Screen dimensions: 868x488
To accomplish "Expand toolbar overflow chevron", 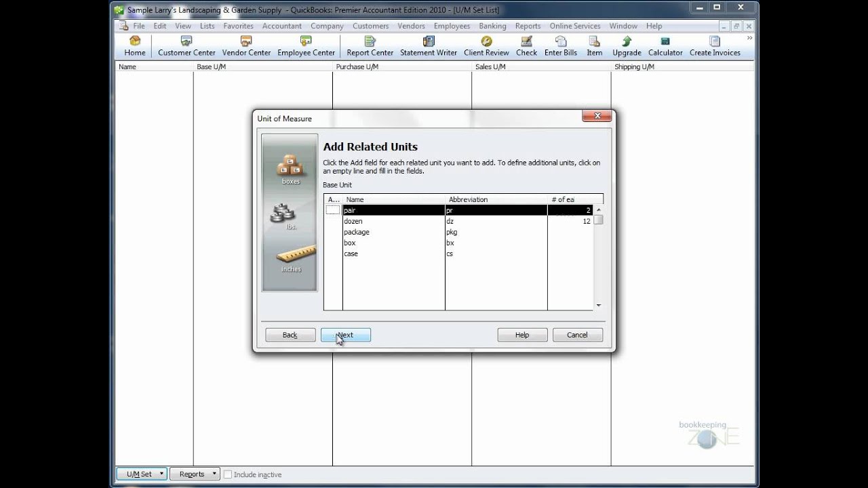I will pyautogui.click(x=749, y=37).
